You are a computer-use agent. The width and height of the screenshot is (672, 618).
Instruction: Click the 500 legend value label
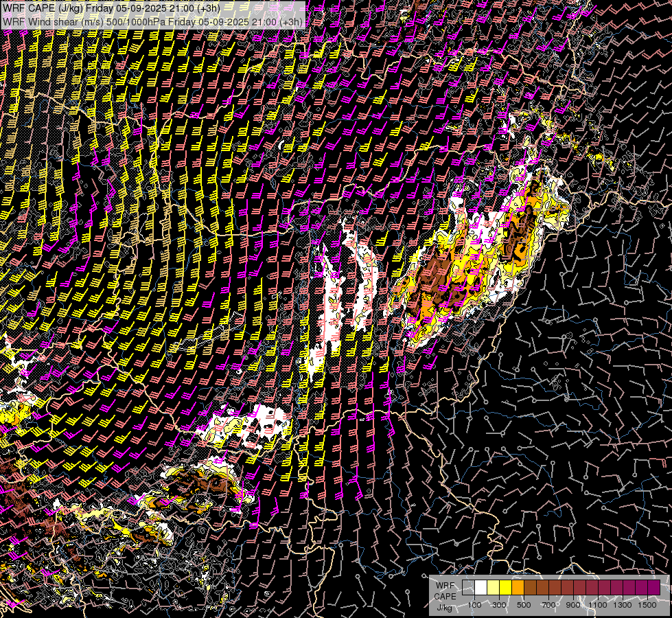[524, 605]
